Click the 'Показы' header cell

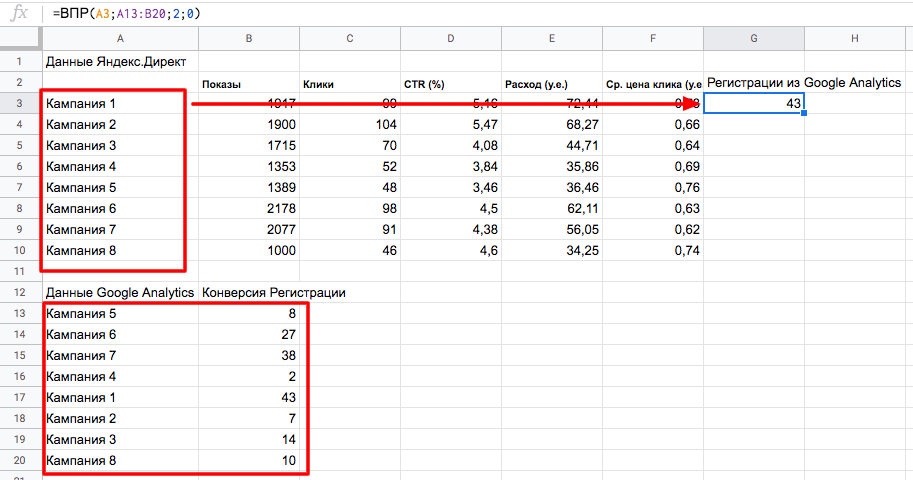[x=249, y=83]
